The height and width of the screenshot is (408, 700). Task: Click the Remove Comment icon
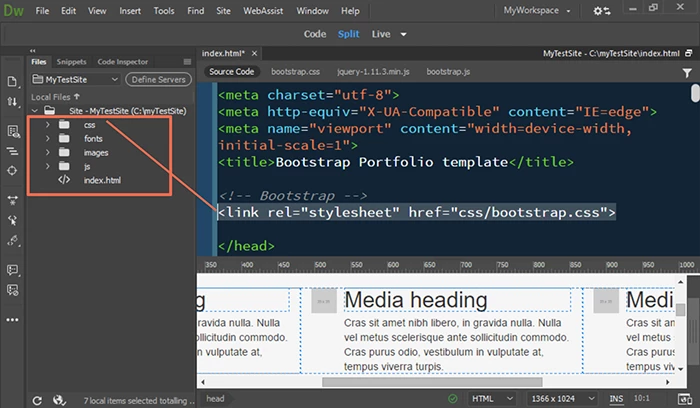pos(12,290)
